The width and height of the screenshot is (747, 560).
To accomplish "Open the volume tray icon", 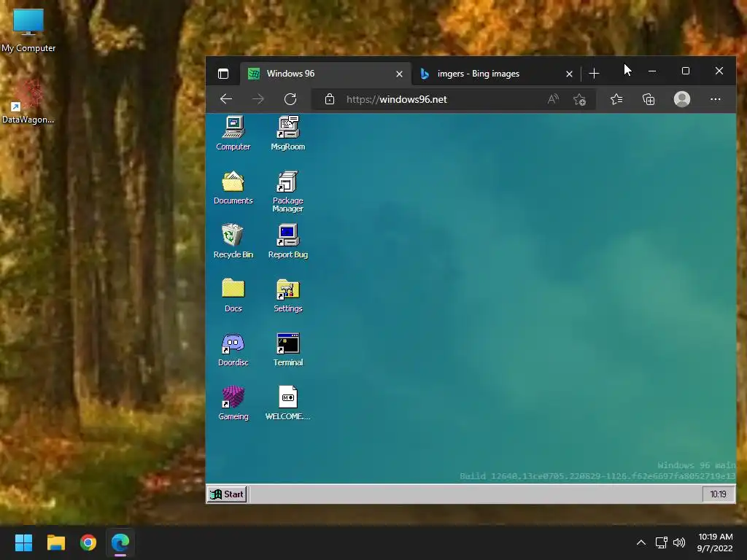I will (x=679, y=542).
